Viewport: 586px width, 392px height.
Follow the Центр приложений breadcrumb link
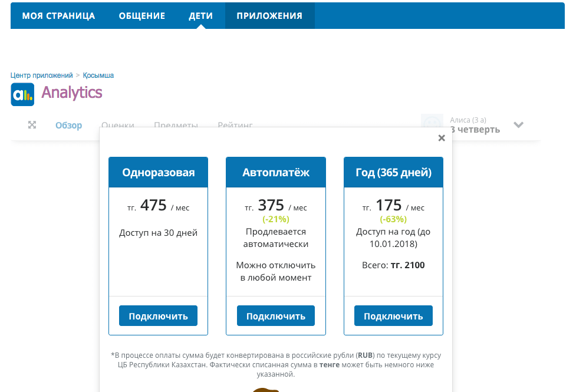[x=41, y=75]
